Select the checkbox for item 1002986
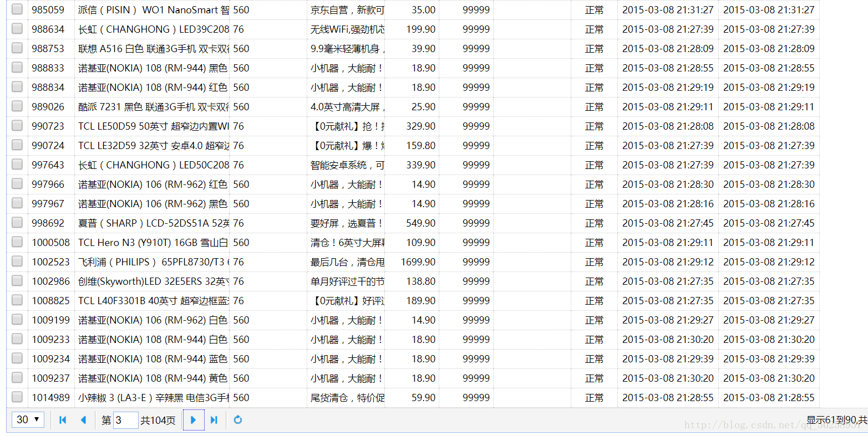This screenshot has width=868, height=436. click(17, 281)
